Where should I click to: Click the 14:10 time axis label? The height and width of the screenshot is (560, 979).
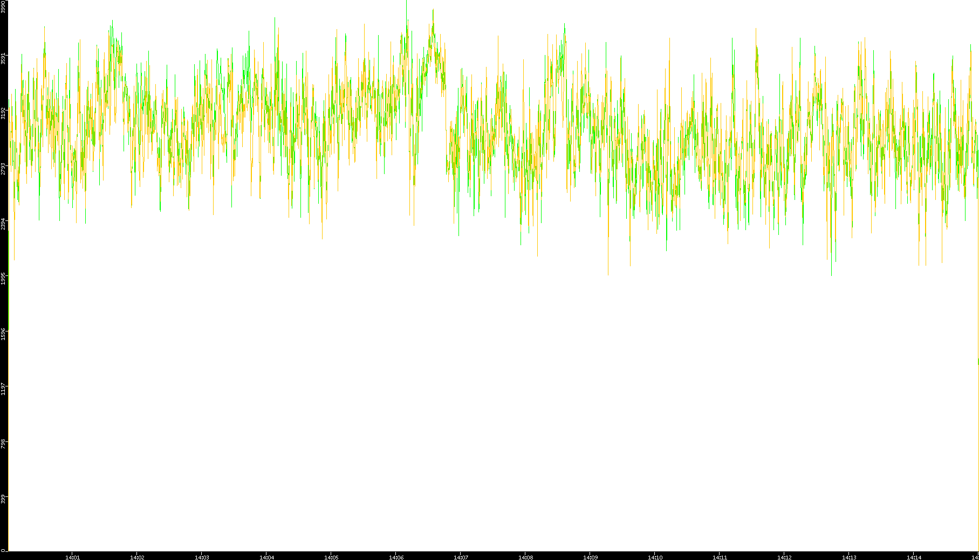(655, 557)
